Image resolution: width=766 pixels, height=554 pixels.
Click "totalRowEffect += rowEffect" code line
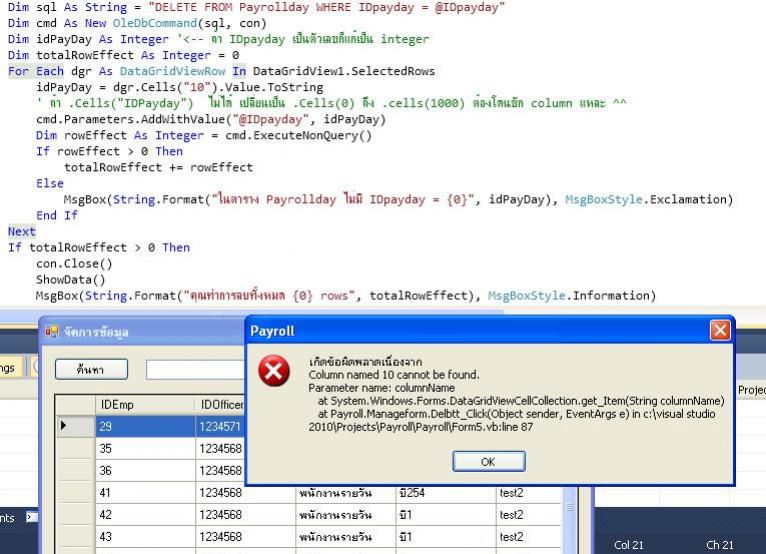(158, 167)
